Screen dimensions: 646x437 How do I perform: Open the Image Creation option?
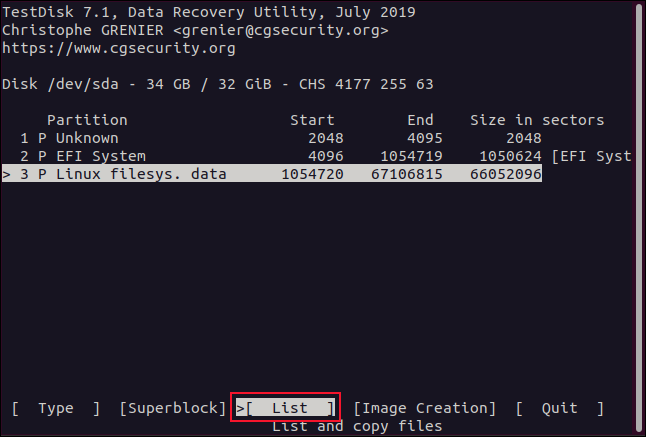425,408
